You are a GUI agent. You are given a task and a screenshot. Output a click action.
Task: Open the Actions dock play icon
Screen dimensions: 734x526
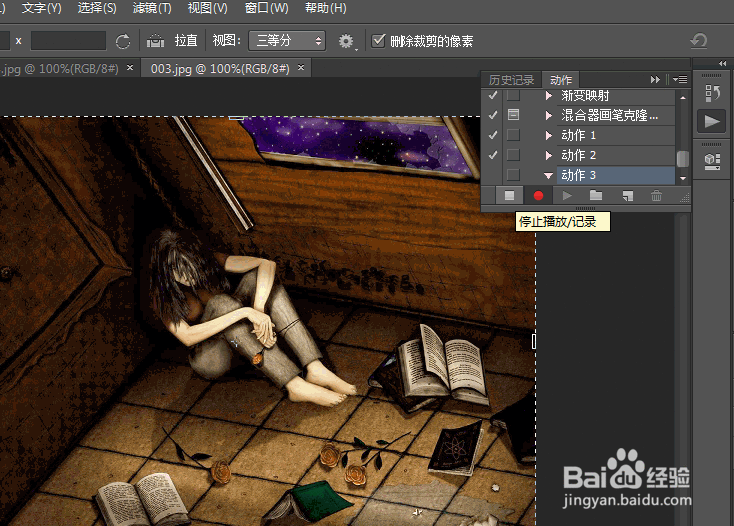pyautogui.click(x=712, y=122)
